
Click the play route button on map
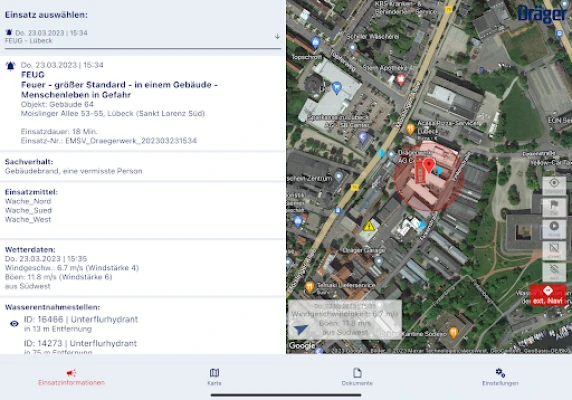click(x=554, y=228)
